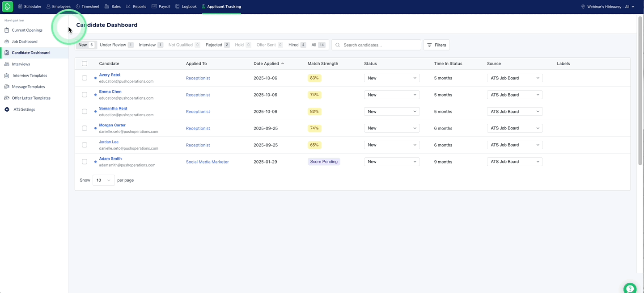The image size is (644, 293).
Task: Switch to the Hold tab
Action: tap(243, 45)
